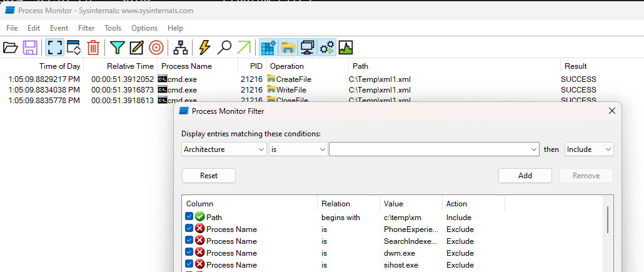Click Process Monitor Filter dialog title icon
Viewport: 644px width, 272px height.
pyautogui.click(x=184, y=111)
